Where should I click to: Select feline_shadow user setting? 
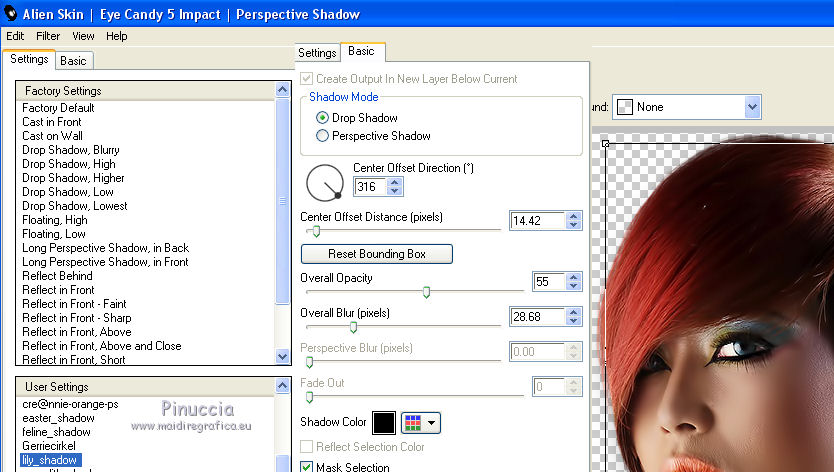(x=56, y=432)
